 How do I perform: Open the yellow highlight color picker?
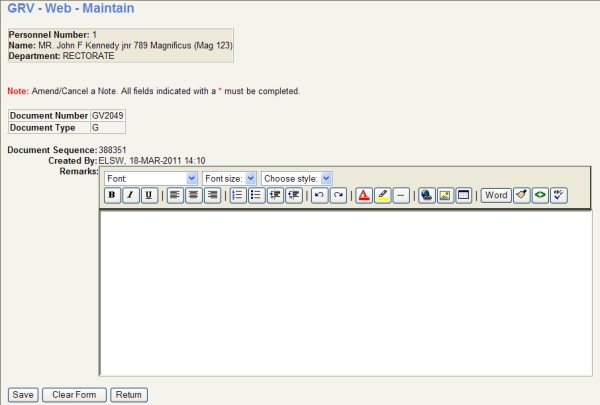click(382, 196)
